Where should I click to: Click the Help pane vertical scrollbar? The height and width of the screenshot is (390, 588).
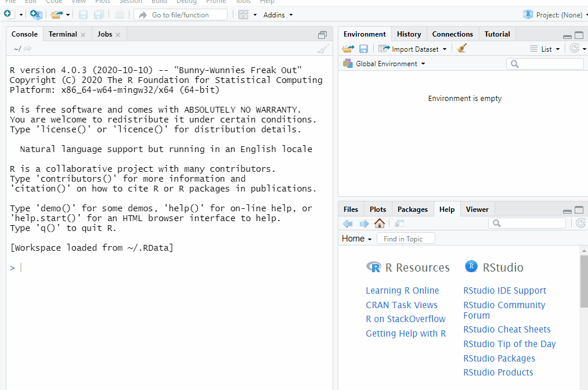tap(584, 281)
